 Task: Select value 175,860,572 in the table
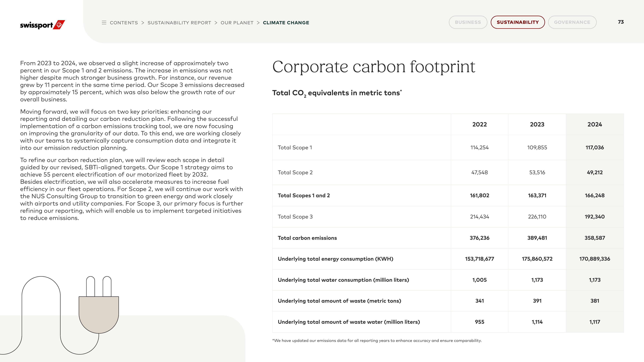(537, 259)
